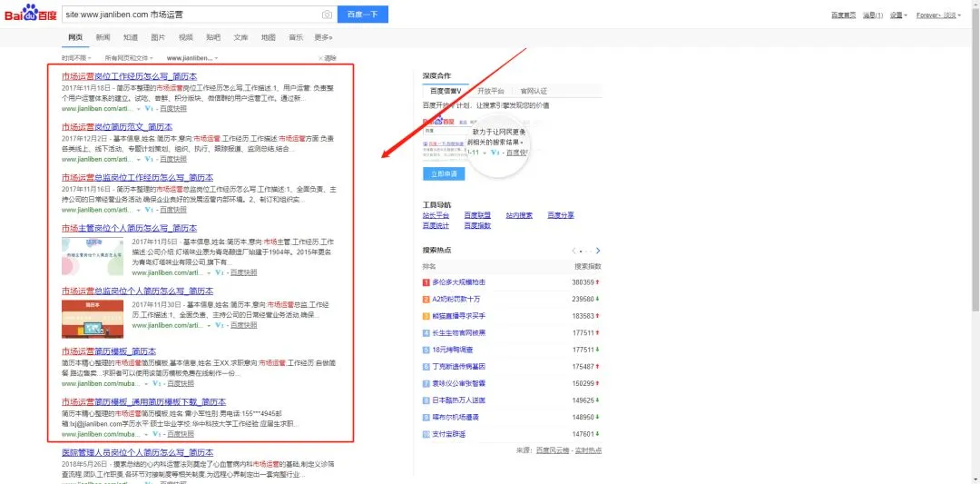Open hot search A2奶粉罚款十万
The height and width of the screenshot is (484, 980).
click(x=456, y=300)
